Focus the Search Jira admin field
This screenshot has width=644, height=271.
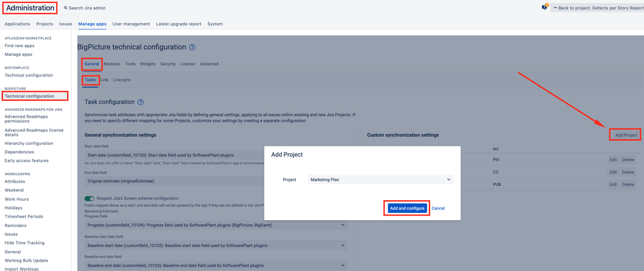(84, 8)
